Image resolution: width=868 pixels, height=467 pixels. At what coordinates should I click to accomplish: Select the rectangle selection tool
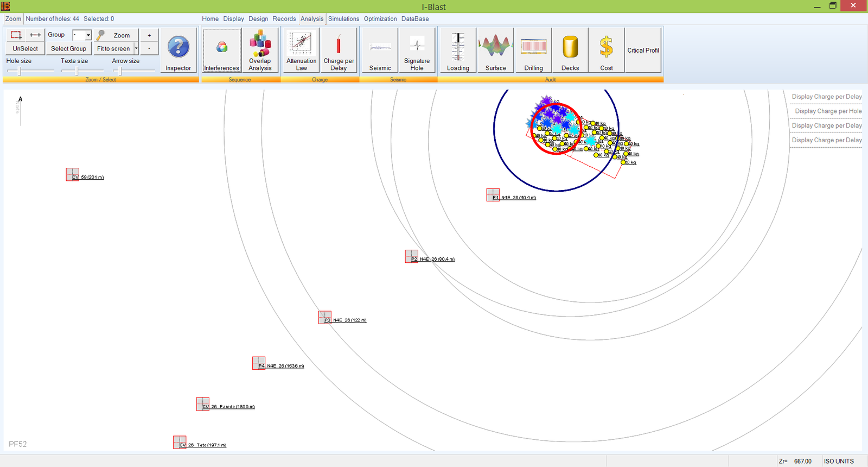pos(16,35)
